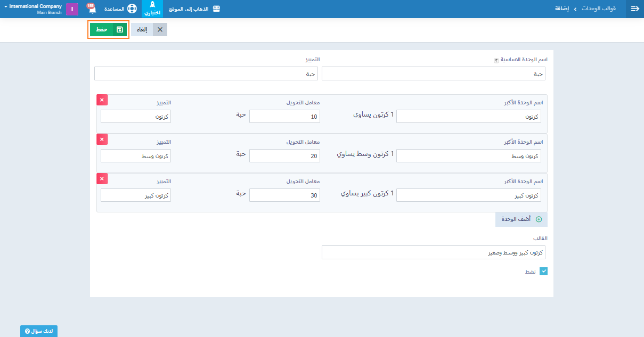This screenshot has height=337, width=644.
Task: Click the base unit name help icon
Action: pos(496,61)
